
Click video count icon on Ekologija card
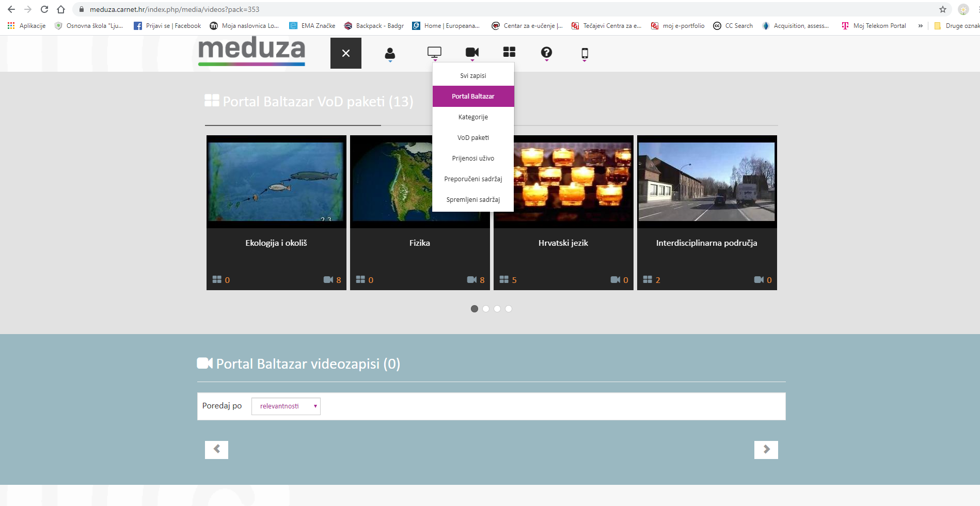point(328,279)
